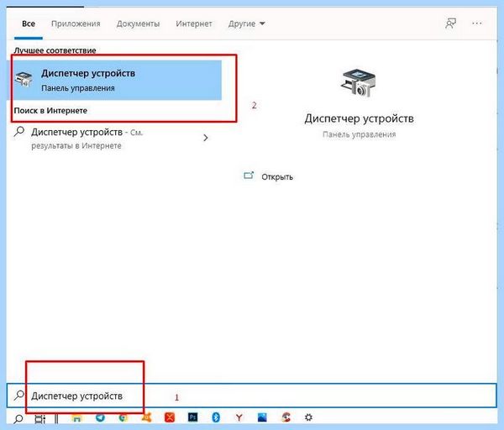
Task: Open Settings gear on taskbar
Action: coord(308,417)
